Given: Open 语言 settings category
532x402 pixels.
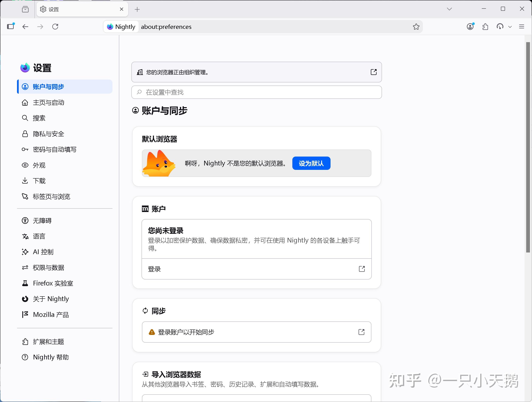Looking at the screenshot, I should click(x=65, y=236).
